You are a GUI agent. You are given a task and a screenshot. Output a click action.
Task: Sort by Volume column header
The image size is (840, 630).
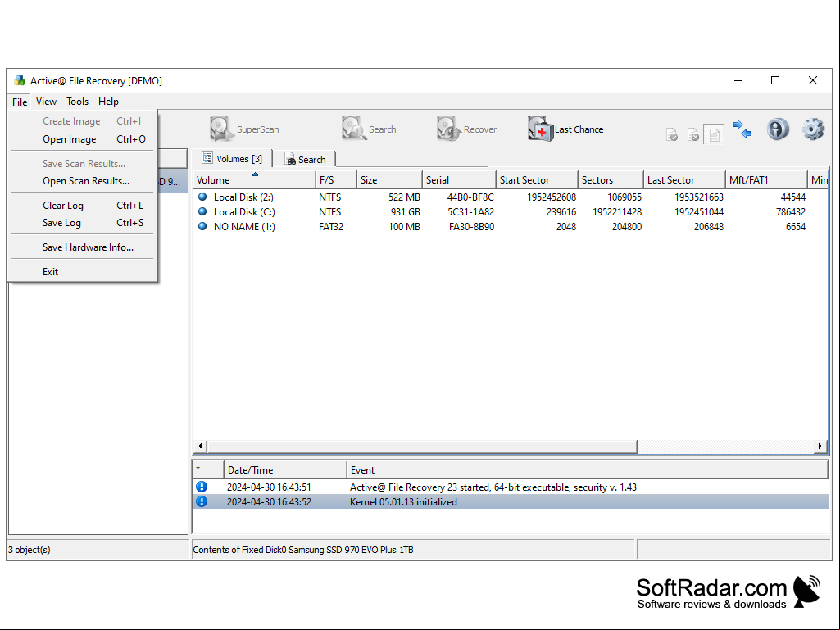pos(255,180)
